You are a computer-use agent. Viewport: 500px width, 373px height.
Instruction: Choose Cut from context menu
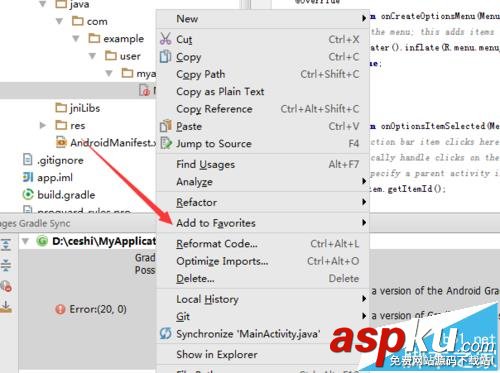[x=263, y=39]
